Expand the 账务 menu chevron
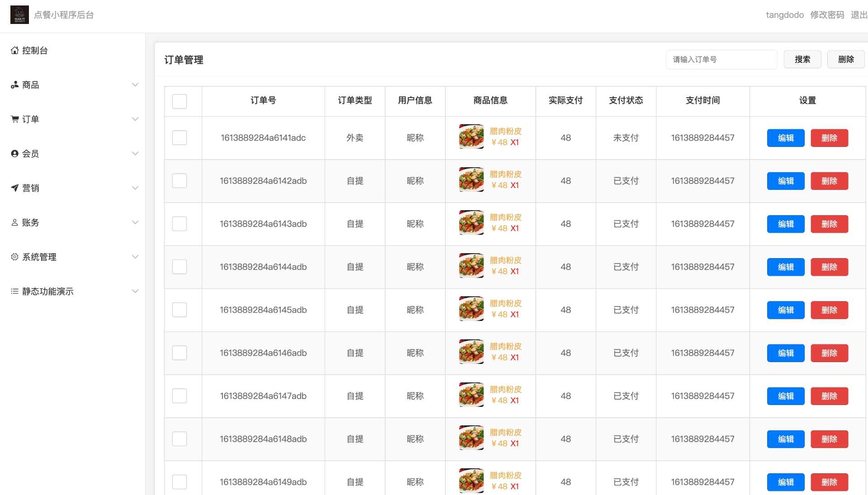This screenshot has width=868, height=495. coord(135,222)
